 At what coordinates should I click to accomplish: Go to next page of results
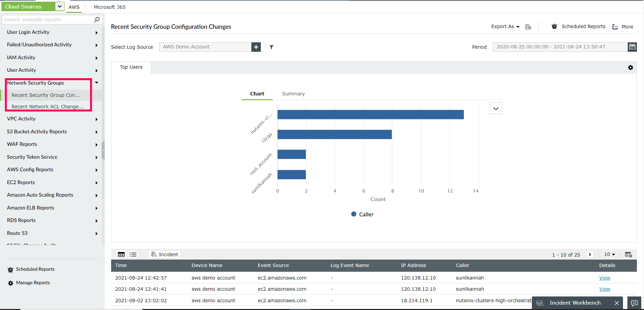click(x=590, y=254)
